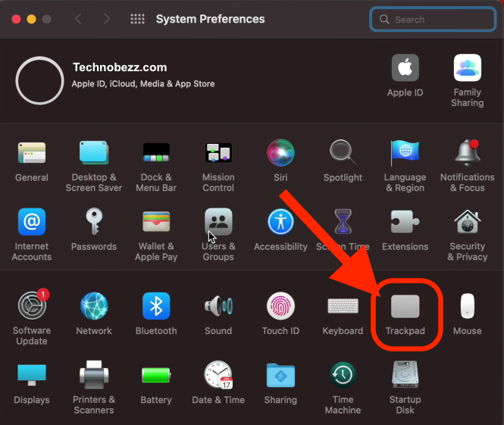The image size is (504, 425).
Task: Open Bluetooth preferences
Action: [x=156, y=306]
